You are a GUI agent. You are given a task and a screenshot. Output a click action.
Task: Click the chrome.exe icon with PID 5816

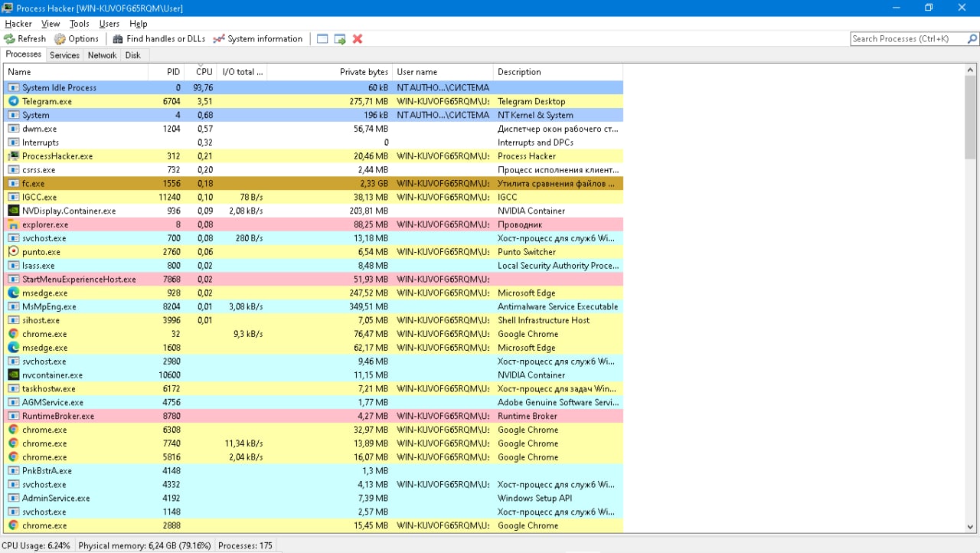click(13, 457)
